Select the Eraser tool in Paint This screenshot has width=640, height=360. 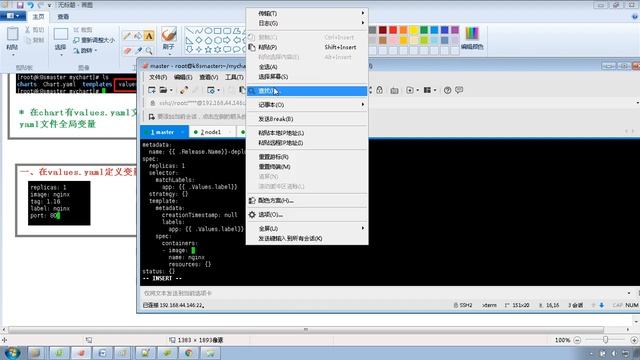click(x=127, y=51)
